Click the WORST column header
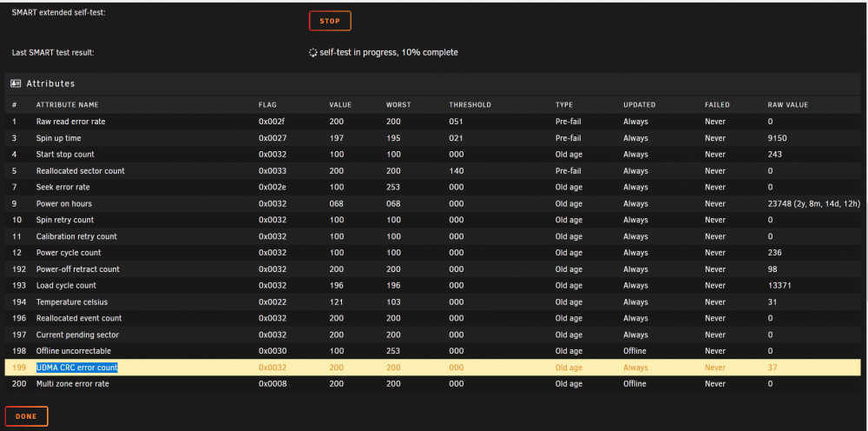868x431 pixels. 398,104
